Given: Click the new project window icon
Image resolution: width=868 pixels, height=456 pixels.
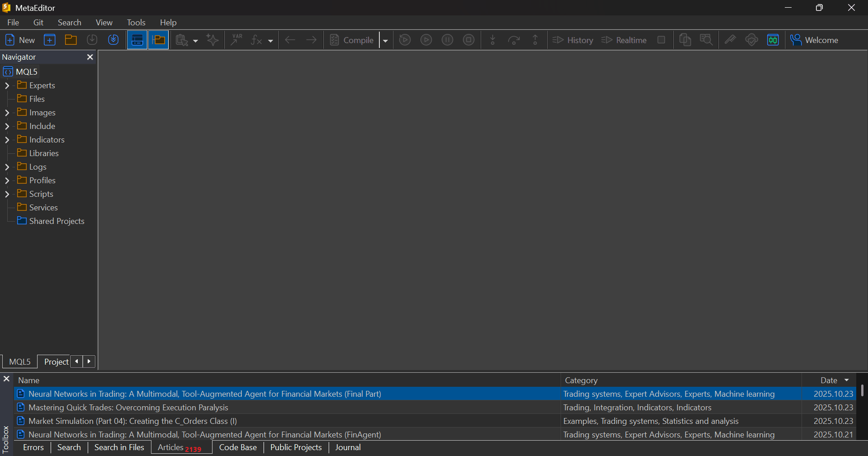Looking at the screenshot, I should (x=50, y=40).
